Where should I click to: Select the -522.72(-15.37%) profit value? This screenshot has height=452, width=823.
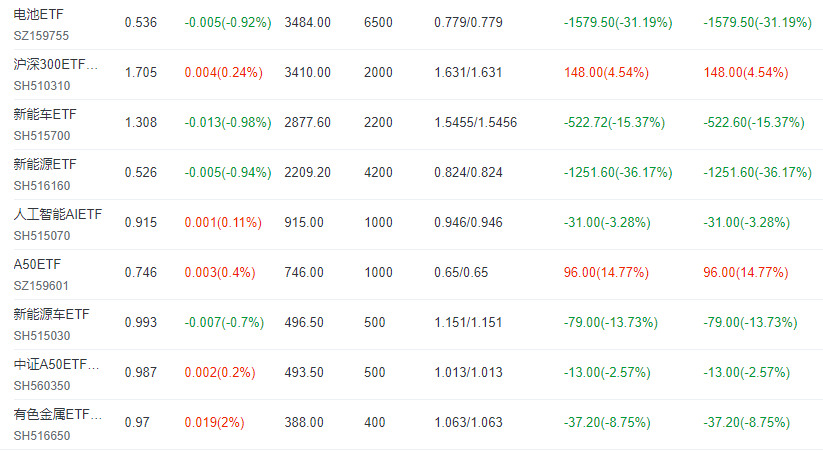(614, 122)
